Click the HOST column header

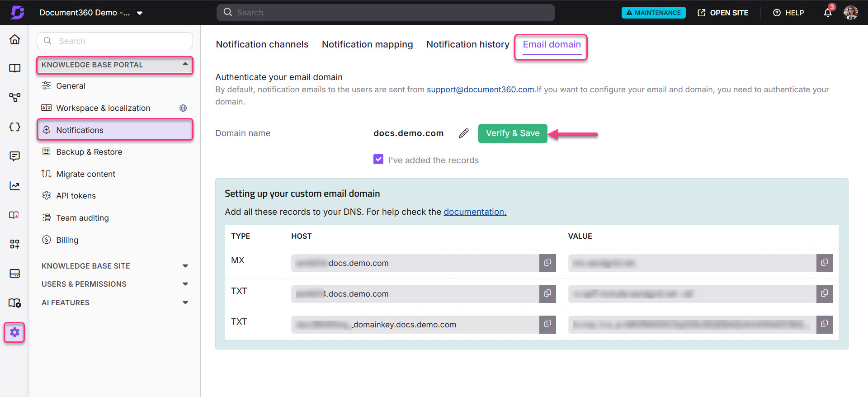(302, 236)
